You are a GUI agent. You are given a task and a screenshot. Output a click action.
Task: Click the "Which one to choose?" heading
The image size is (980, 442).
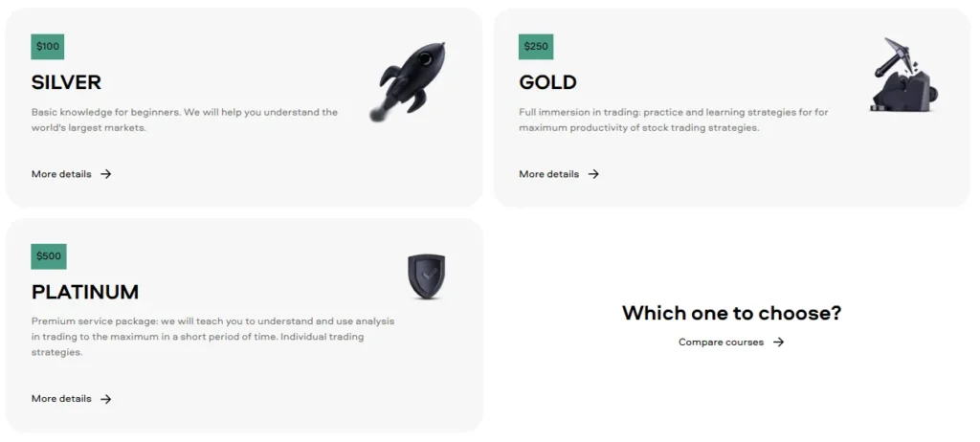[x=731, y=313]
